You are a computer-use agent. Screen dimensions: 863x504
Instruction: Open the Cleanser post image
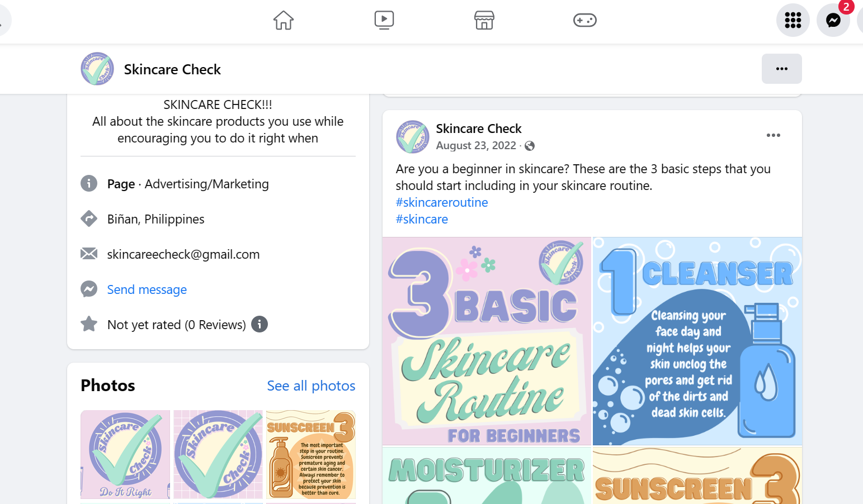697,341
